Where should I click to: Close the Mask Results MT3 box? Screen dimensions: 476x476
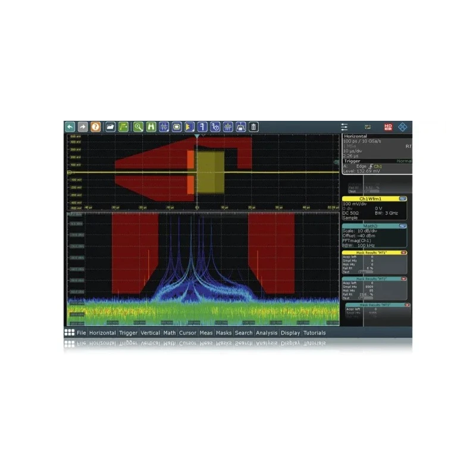pos(407,305)
